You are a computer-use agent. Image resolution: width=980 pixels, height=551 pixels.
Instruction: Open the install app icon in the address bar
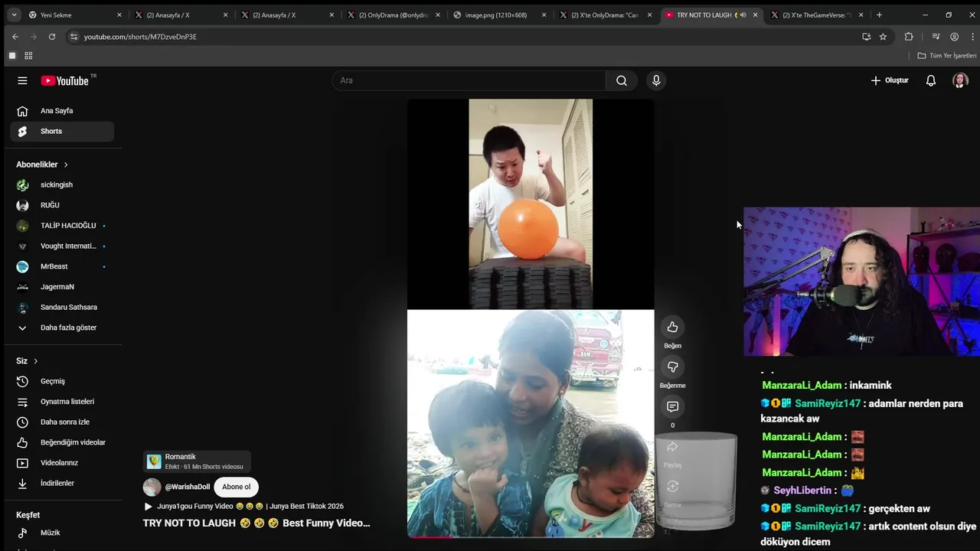tap(866, 37)
